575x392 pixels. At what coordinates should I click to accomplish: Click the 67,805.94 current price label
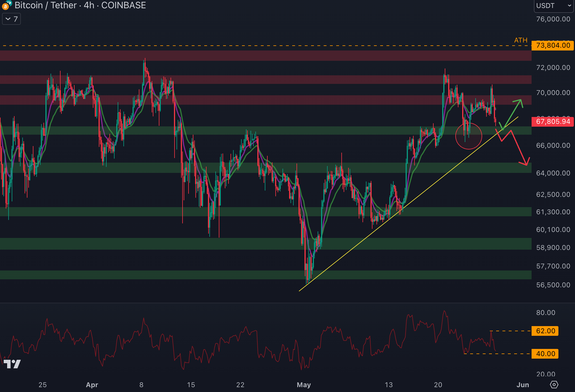[x=553, y=122]
